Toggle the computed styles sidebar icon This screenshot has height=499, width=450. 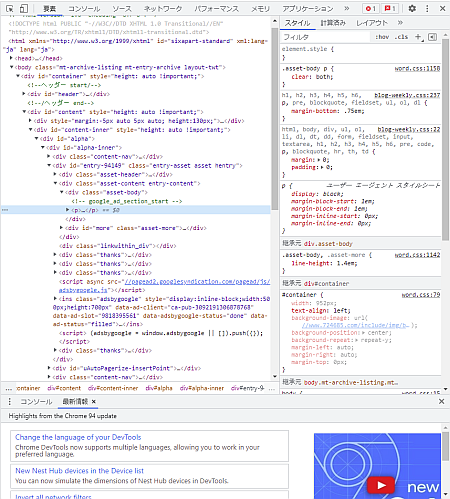433,37
